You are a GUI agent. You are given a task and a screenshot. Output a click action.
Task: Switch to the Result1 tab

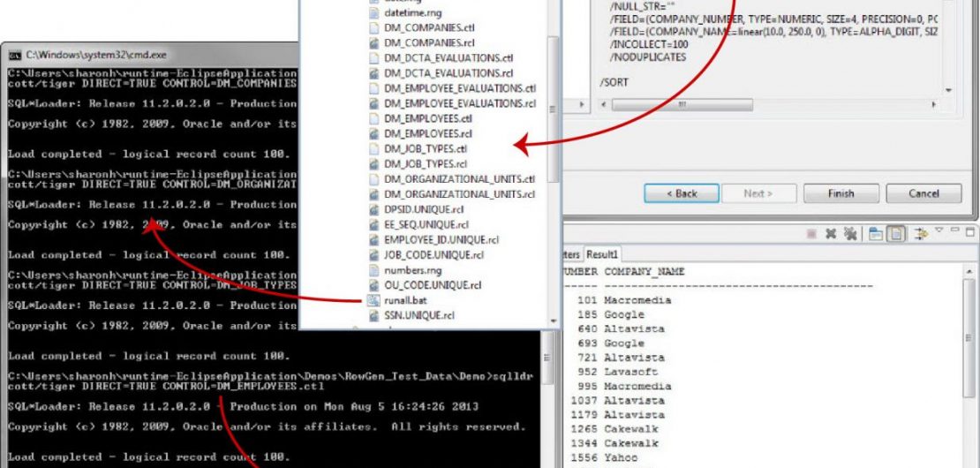[602, 254]
